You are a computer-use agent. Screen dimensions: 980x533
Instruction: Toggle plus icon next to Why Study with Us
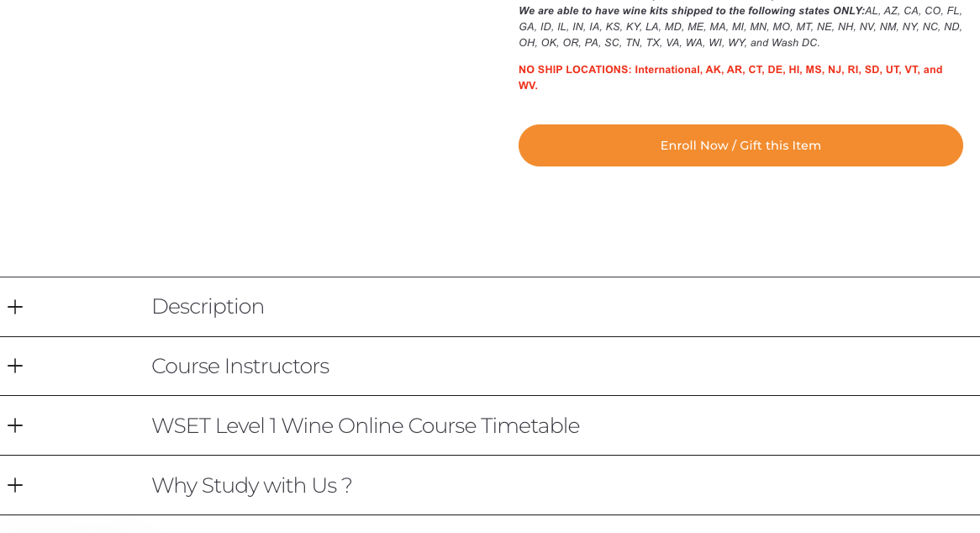[x=15, y=486]
